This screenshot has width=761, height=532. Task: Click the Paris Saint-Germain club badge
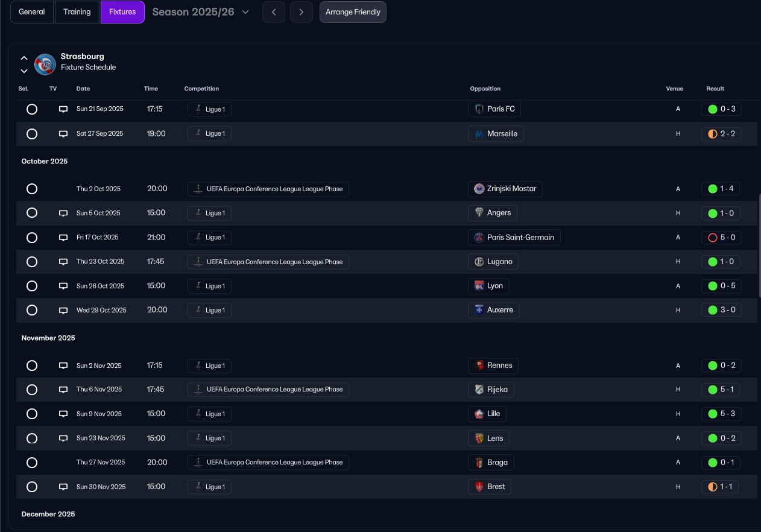pos(479,238)
